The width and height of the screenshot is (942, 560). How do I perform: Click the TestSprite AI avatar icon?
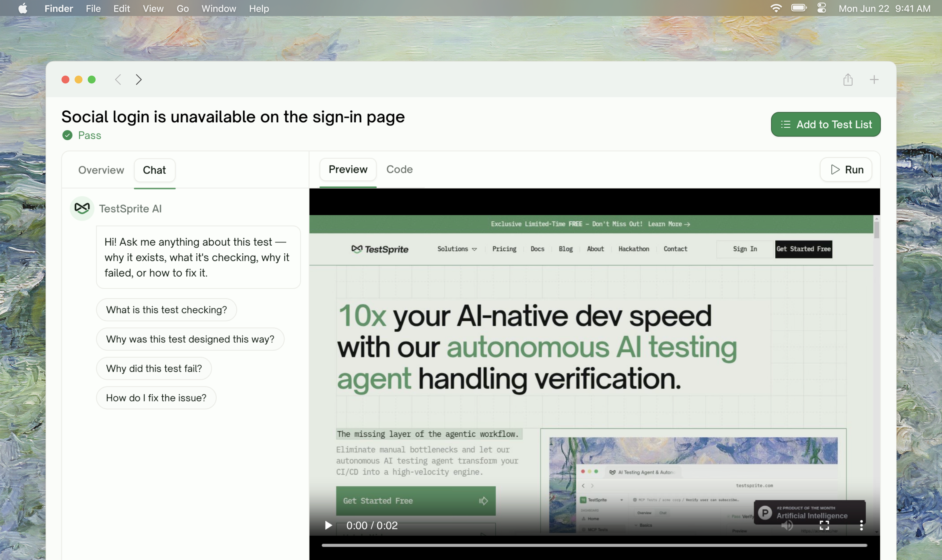[82, 208]
